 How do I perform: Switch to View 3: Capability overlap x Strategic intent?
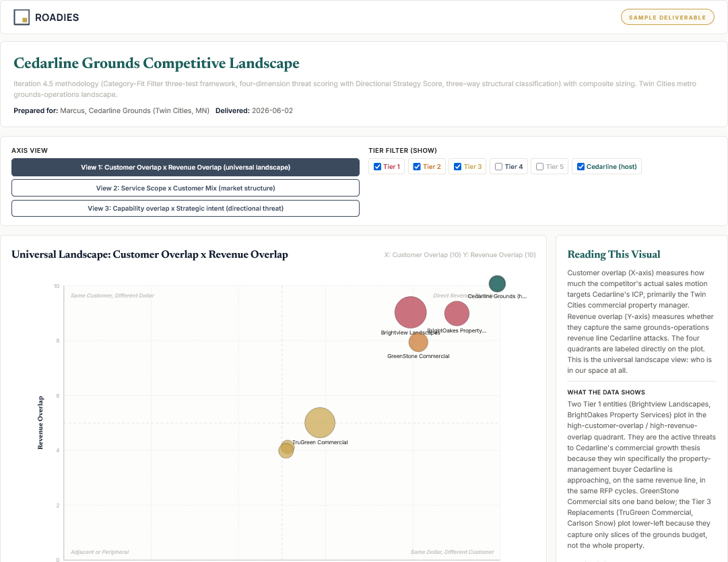click(x=185, y=209)
